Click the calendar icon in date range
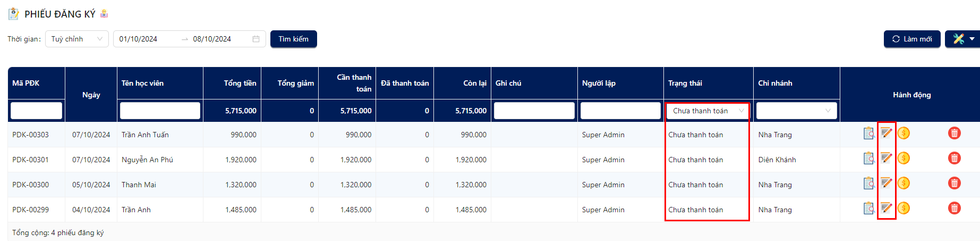 coord(256,39)
